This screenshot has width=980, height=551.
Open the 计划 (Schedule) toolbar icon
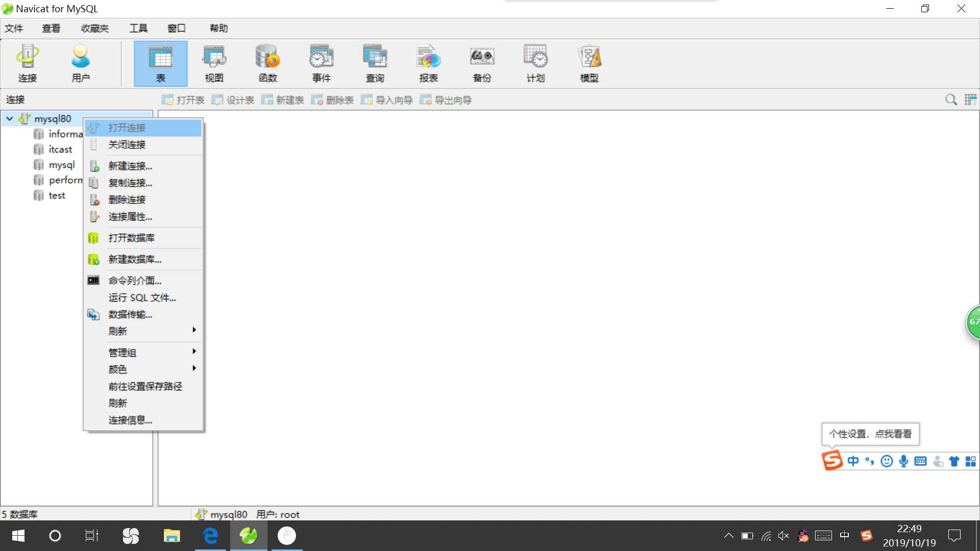coord(536,63)
